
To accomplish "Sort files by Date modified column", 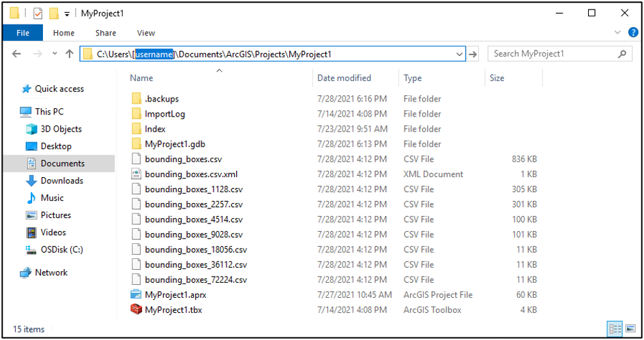I will click(x=345, y=78).
